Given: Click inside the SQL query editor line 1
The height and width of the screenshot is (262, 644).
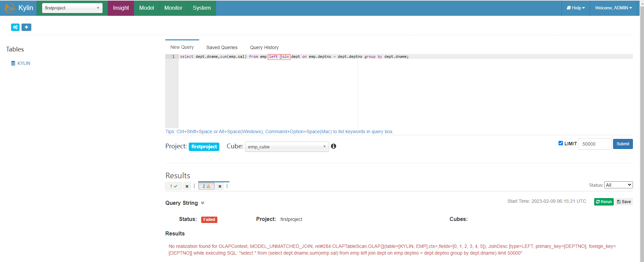Looking at the screenshot, I should point(405,57).
